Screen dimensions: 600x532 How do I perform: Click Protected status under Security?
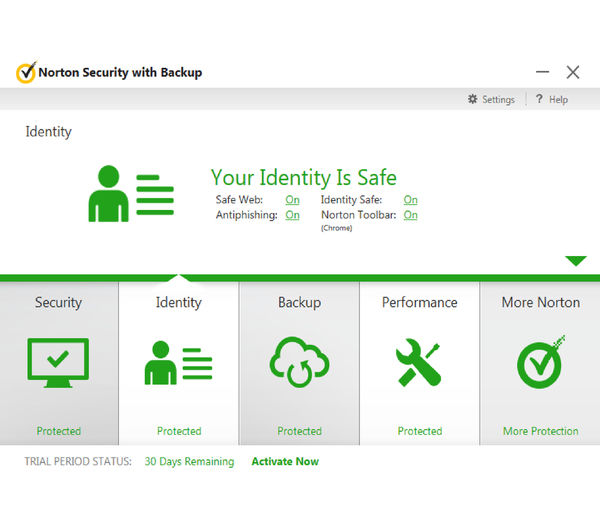point(59,431)
